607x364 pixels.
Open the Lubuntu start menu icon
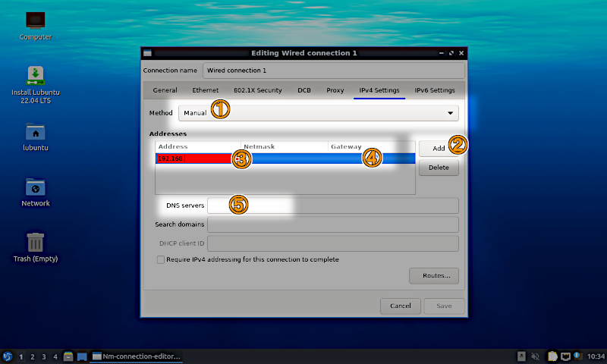click(8, 356)
